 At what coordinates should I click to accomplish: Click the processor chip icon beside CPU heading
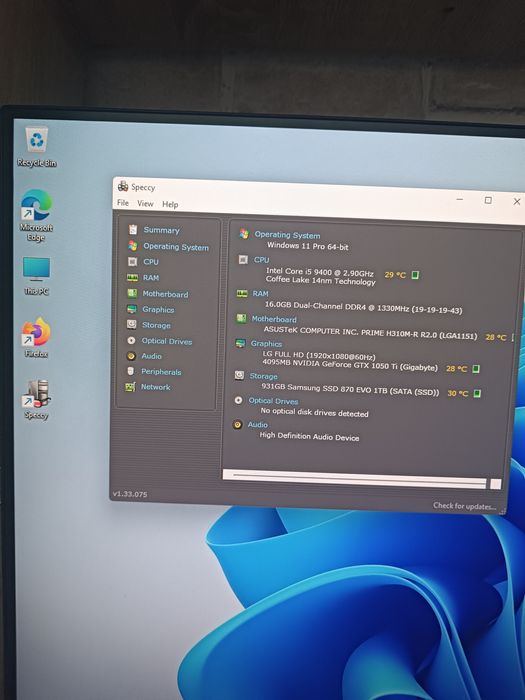point(243,259)
